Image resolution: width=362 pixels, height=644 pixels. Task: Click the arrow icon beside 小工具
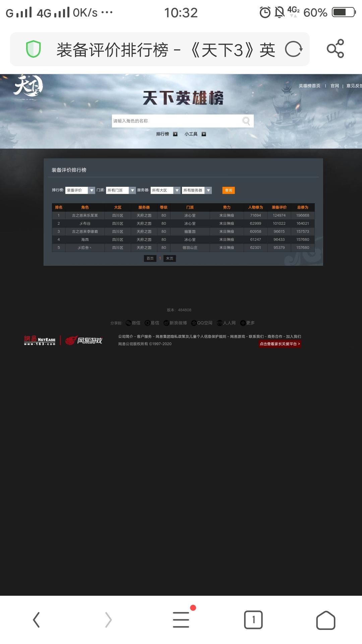[203, 134]
